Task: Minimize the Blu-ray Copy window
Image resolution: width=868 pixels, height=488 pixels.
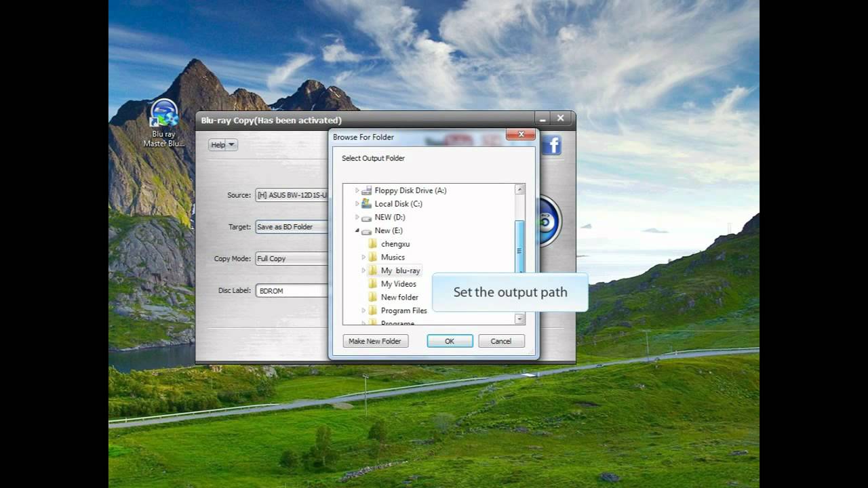Action: (542, 118)
